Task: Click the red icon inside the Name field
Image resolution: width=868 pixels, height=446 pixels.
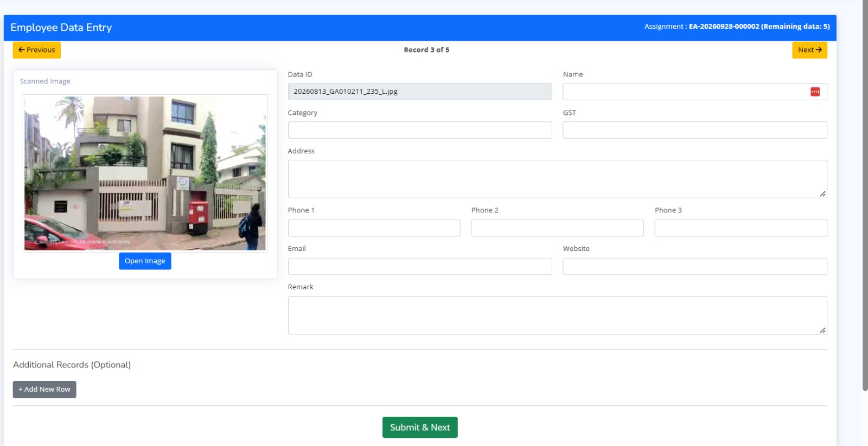Action: (x=815, y=92)
